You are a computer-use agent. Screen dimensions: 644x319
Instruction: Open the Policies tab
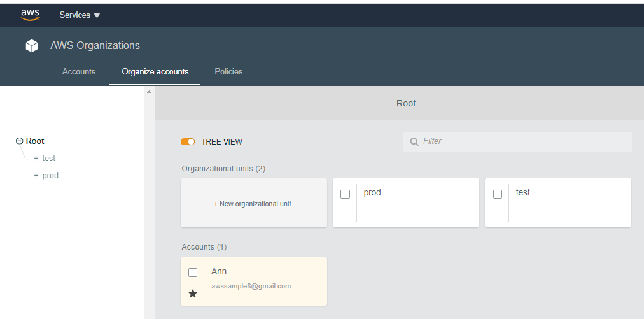pos(228,72)
